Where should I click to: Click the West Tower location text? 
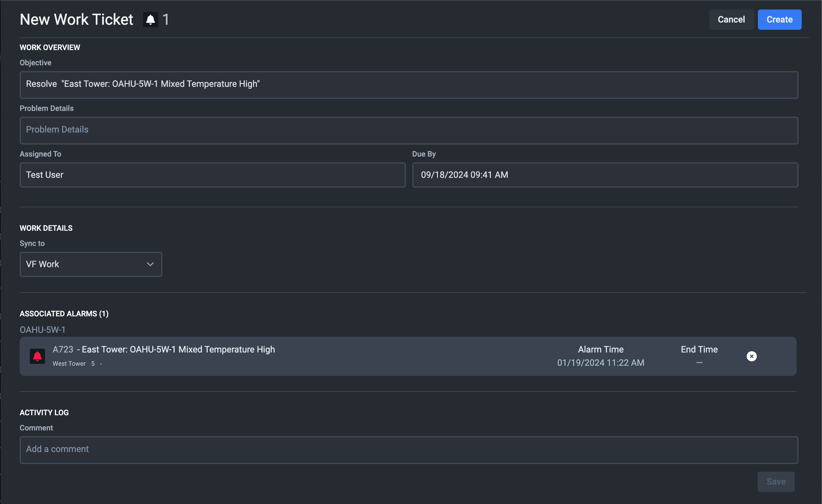click(x=69, y=364)
